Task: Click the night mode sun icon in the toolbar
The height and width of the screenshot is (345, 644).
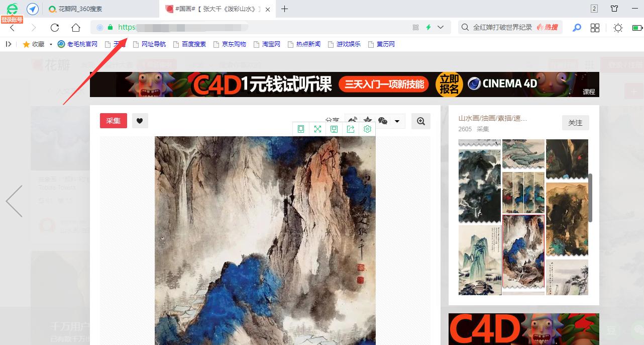Action: pyautogui.click(x=618, y=28)
